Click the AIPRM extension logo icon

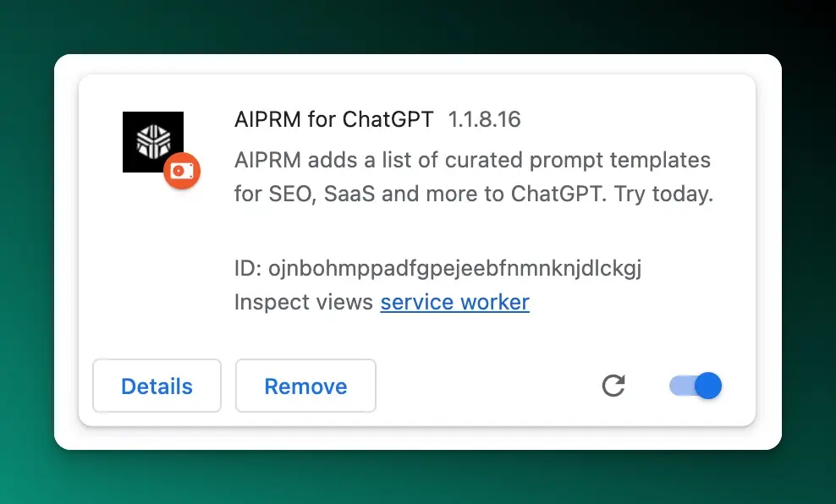(x=153, y=142)
